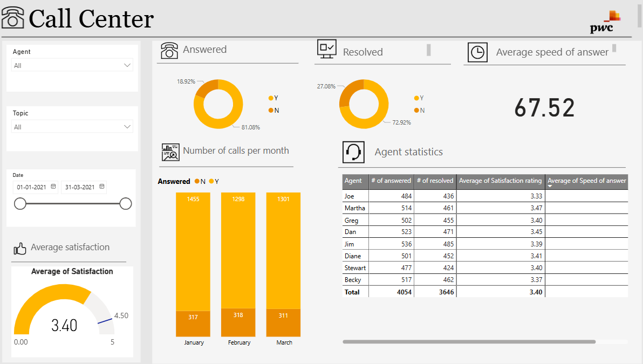The image size is (643, 364).
Task: Click the thumbs-up icon beside Average satisfaction
Action: (x=20, y=248)
